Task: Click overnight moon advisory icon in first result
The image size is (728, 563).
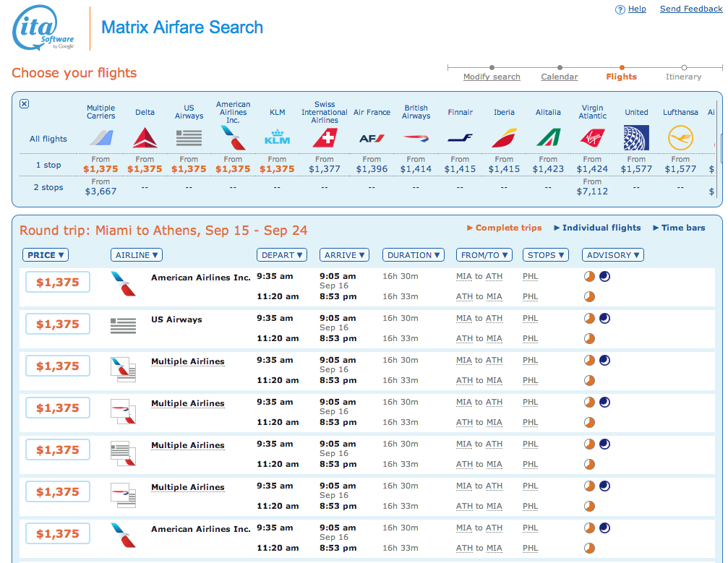Action: point(604,277)
